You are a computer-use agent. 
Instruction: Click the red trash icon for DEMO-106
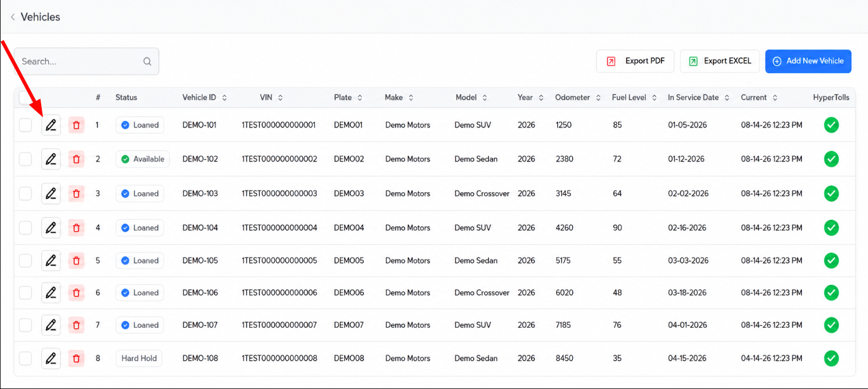coord(77,292)
